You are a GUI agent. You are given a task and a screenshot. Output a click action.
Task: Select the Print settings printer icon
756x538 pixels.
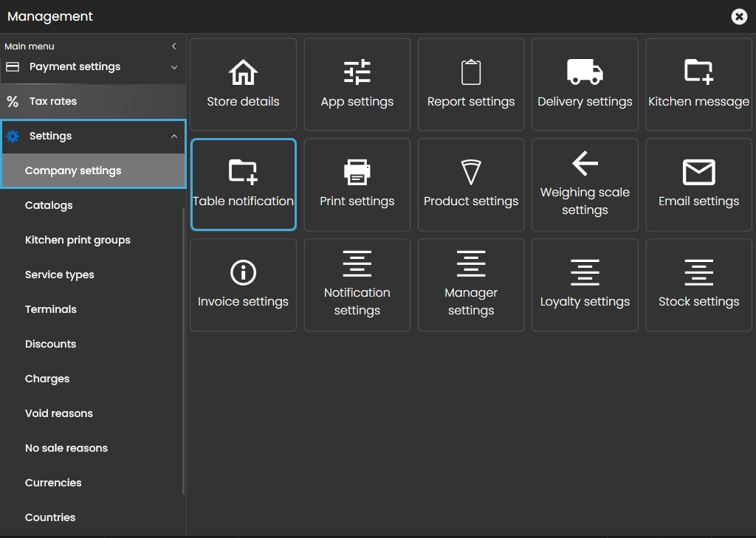[x=357, y=172]
